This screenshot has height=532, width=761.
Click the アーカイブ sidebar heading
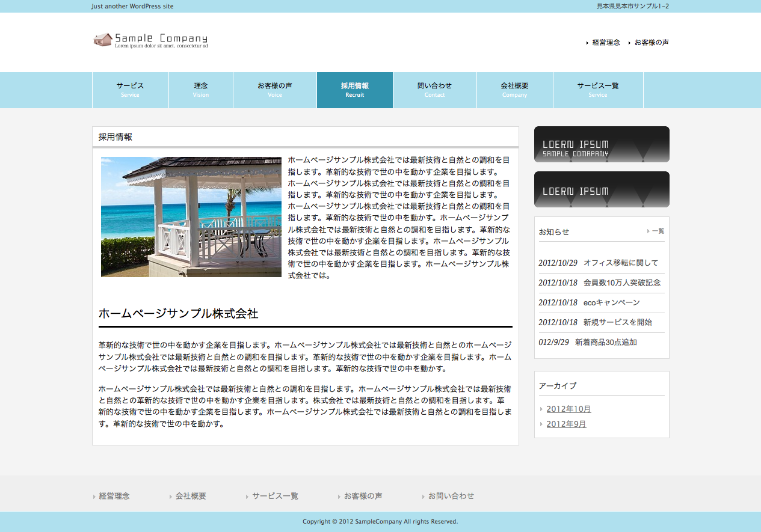(558, 386)
